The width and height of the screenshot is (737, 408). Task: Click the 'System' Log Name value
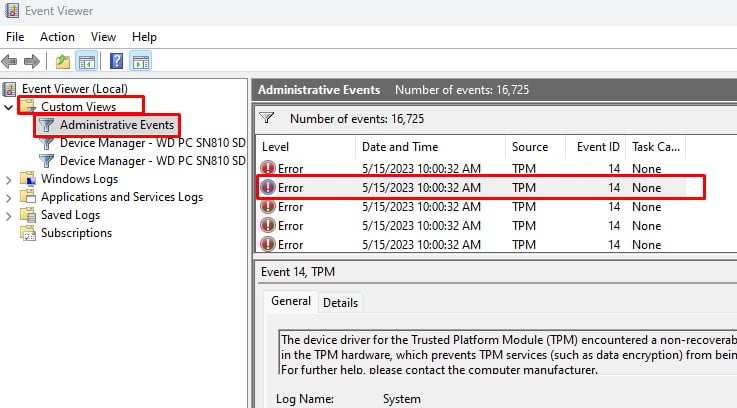(401, 399)
